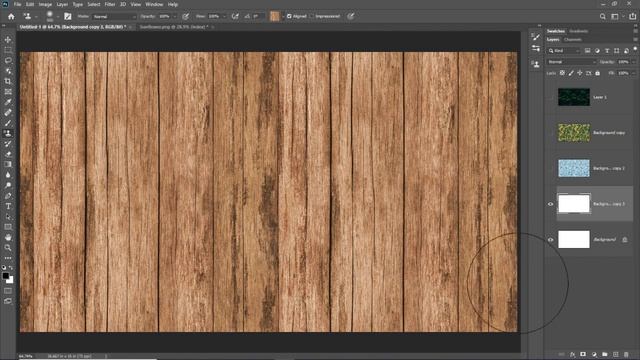Toggle the Impressionist checkbox
This screenshot has width=640, height=360.
312,16
